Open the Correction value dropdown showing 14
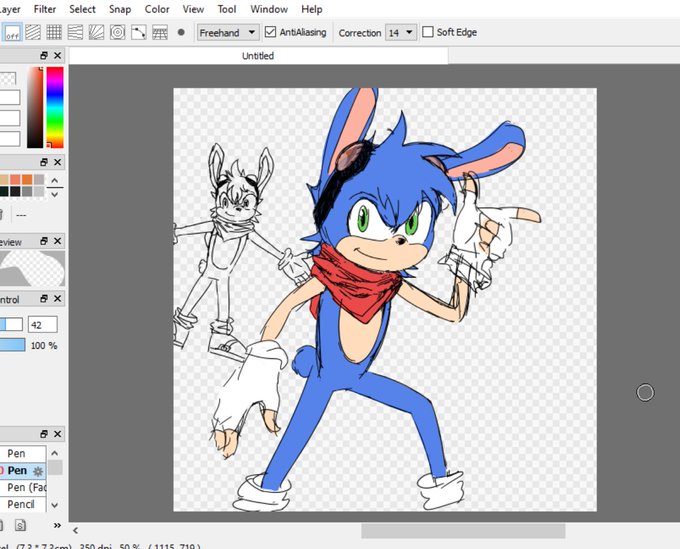The height and width of the screenshot is (549, 680). point(401,33)
